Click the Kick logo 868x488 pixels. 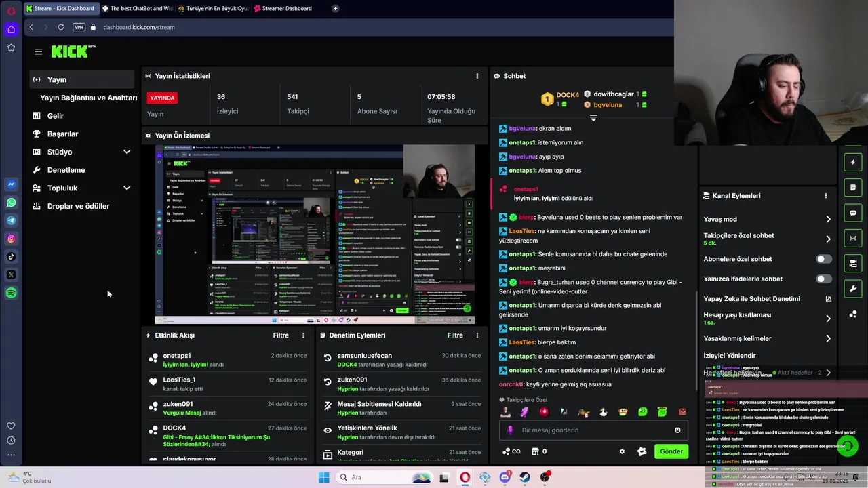tap(73, 52)
